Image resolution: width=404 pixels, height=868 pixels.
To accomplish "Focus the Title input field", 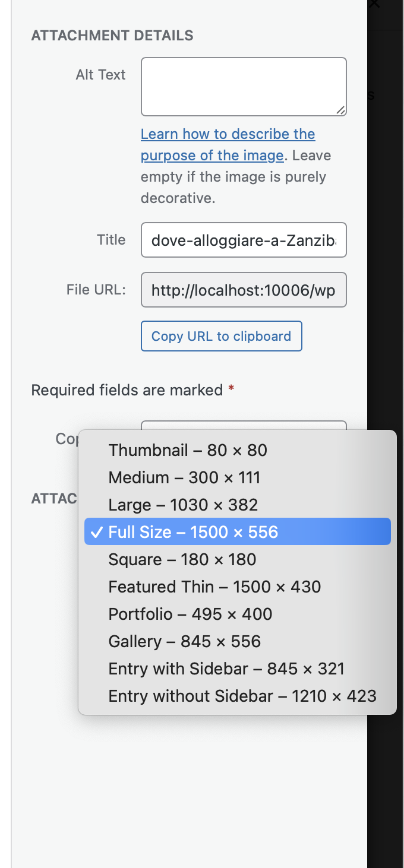I will point(243,240).
